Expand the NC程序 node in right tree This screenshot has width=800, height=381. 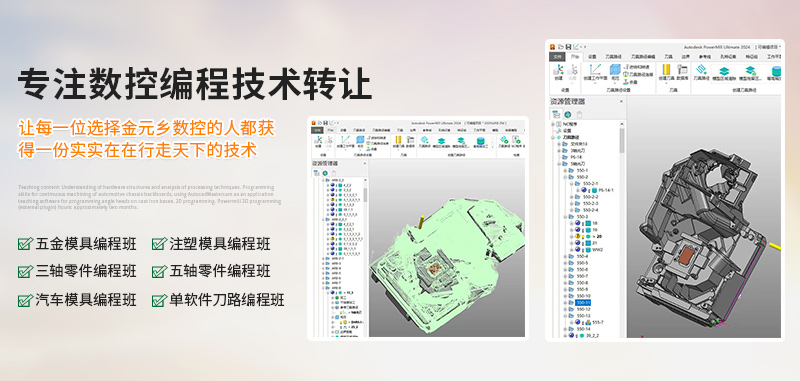point(553,124)
